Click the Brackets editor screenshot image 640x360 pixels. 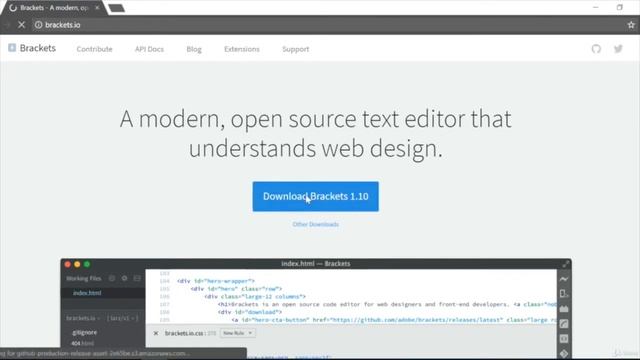(316, 309)
